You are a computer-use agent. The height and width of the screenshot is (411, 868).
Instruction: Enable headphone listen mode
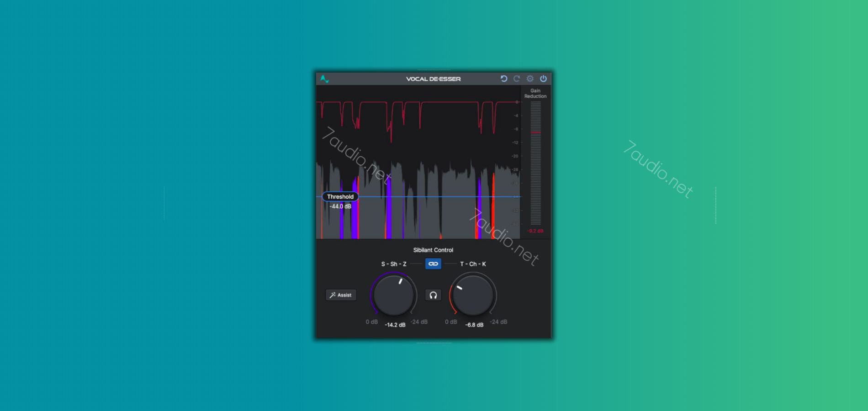tap(433, 295)
